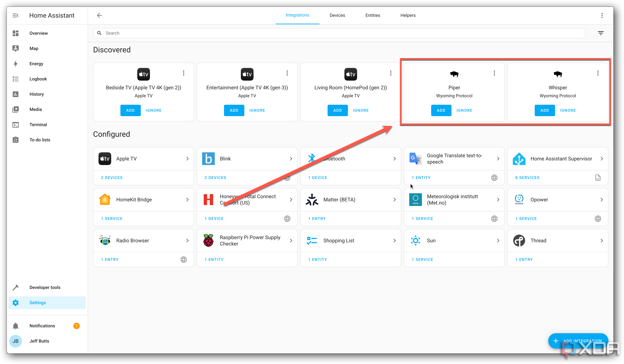Click the file icon on Supervisor card
624x364 pixels.
point(597,178)
